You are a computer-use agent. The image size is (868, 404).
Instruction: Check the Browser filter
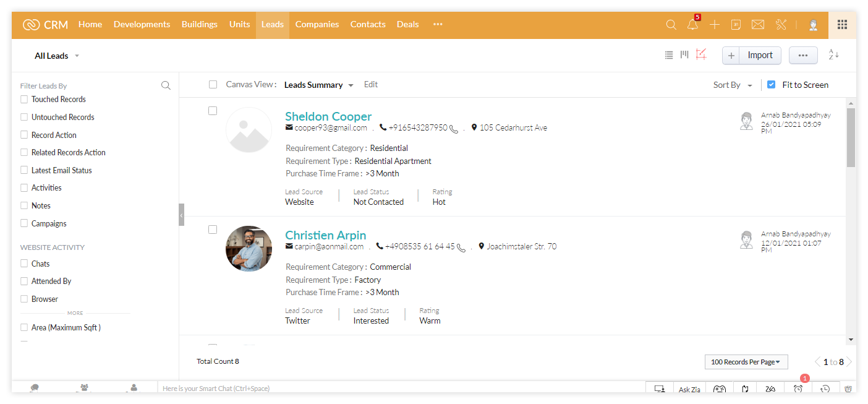(x=24, y=299)
